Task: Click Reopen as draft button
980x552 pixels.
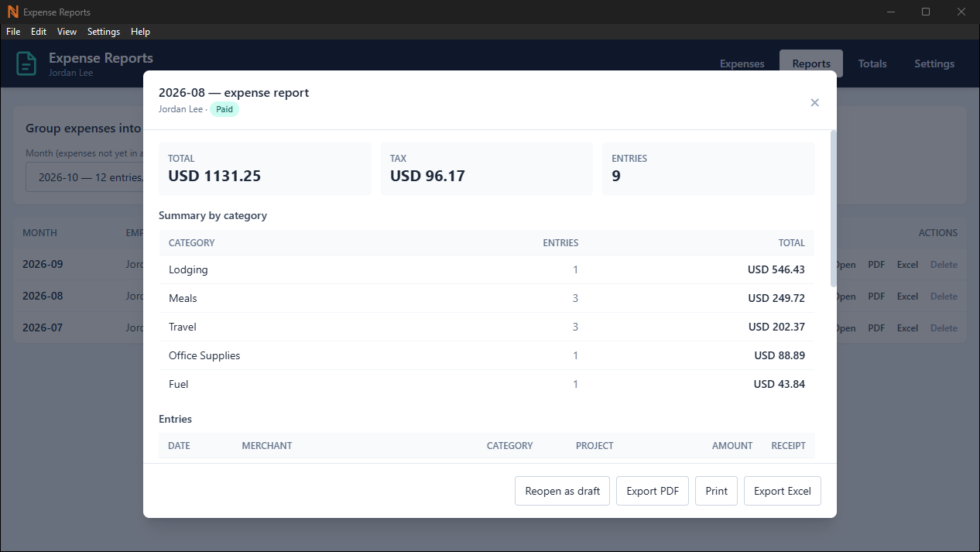Action: [x=563, y=491]
